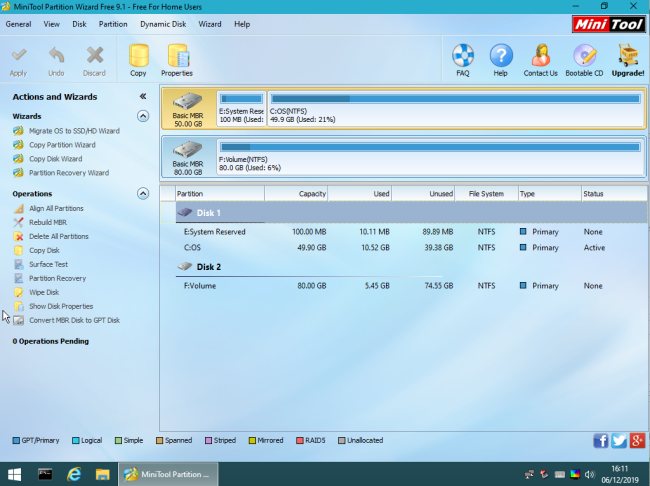Select E:System Reserved block in disk map
The image size is (650, 486).
click(241, 109)
